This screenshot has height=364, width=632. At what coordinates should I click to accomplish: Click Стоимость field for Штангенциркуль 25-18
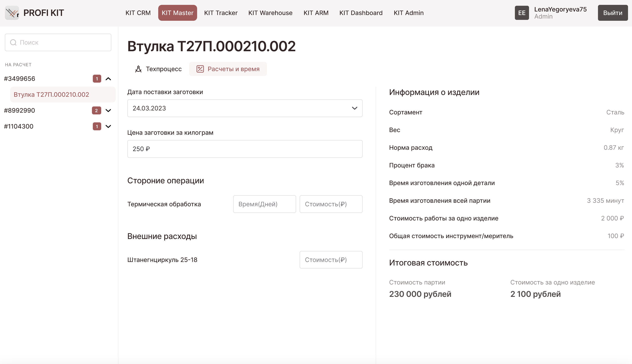coord(331,260)
